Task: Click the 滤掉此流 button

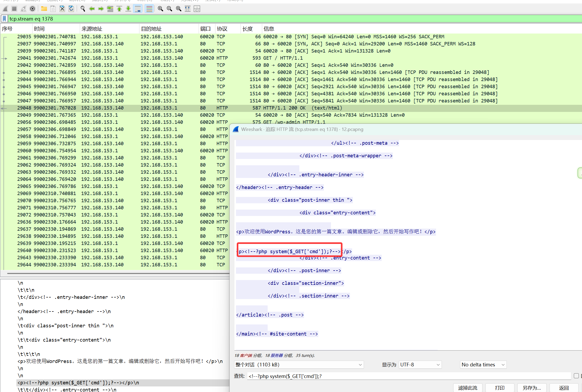Action: [x=467, y=388]
